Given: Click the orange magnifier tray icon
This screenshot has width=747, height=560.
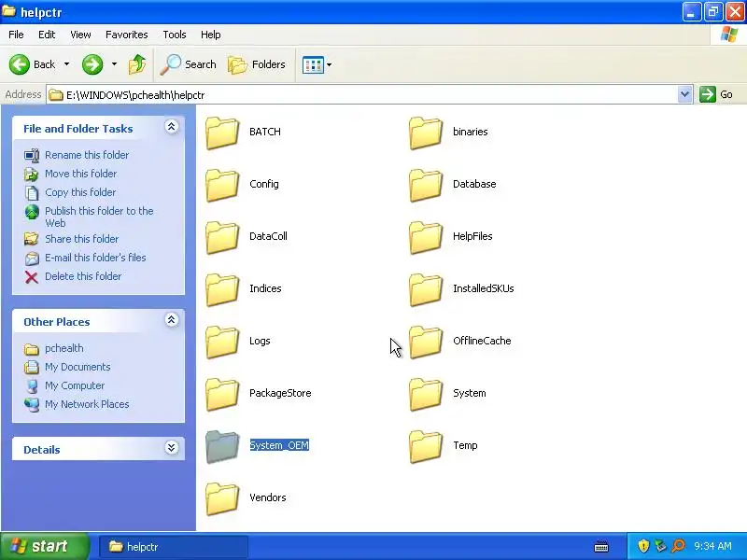Looking at the screenshot, I should [x=679, y=546].
